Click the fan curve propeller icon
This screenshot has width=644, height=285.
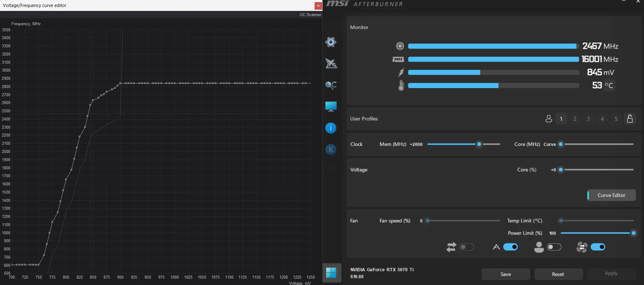point(582,247)
